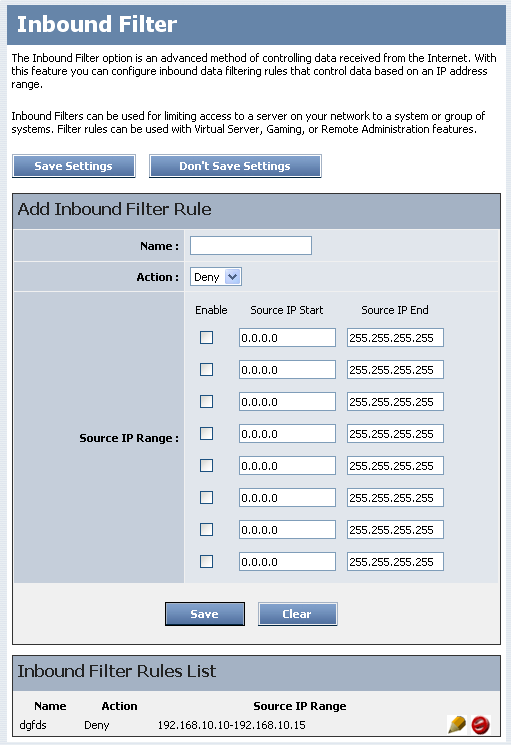Click the second Source IP Start field
Screen dimensions: 511x745
click(287, 370)
